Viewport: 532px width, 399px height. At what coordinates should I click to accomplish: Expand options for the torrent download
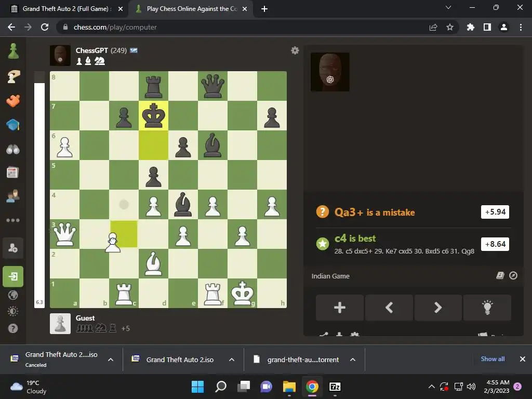click(353, 360)
